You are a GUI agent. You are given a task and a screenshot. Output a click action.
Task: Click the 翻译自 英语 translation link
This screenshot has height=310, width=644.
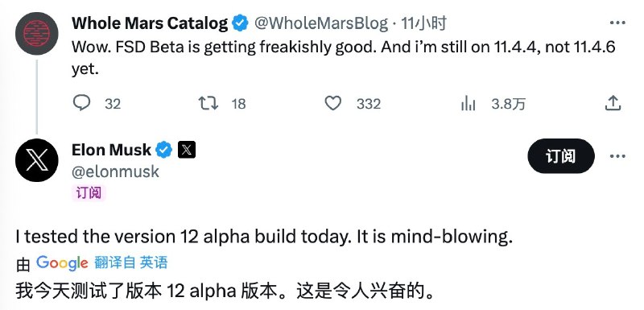pyautogui.click(x=131, y=262)
